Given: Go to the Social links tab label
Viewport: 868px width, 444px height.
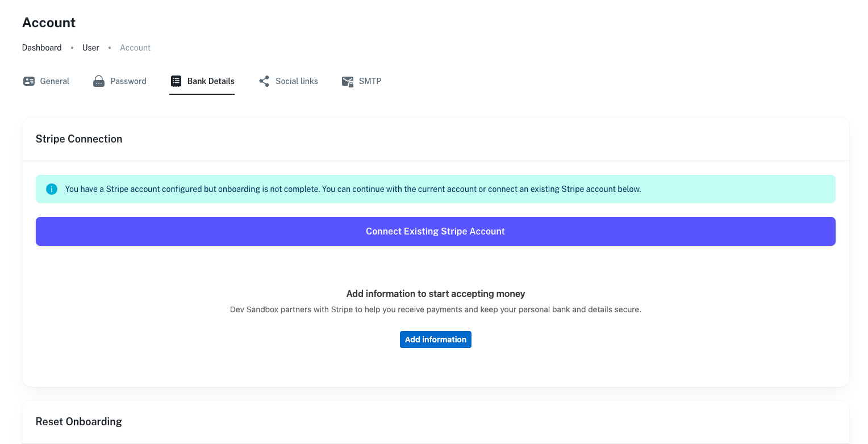Looking at the screenshot, I should coord(297,81).
